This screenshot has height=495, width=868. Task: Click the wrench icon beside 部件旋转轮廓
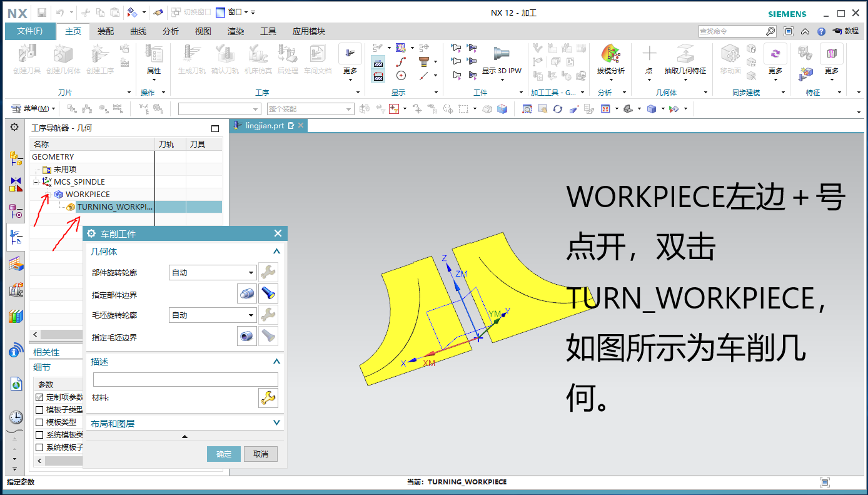268,272
